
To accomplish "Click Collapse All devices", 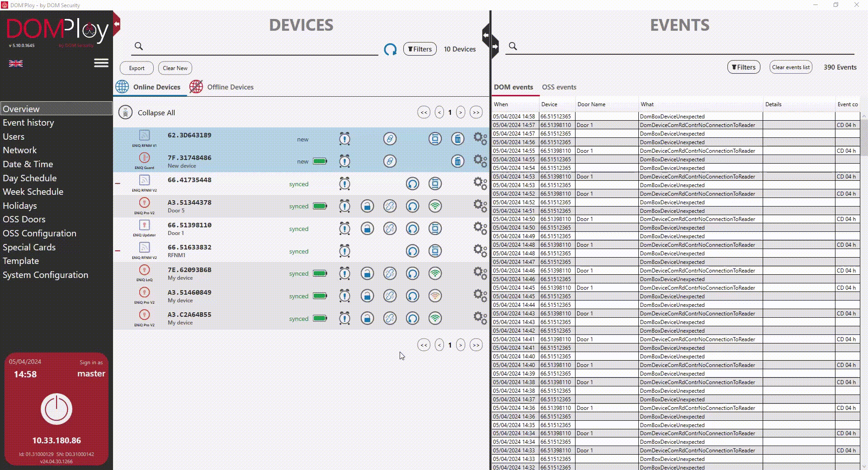I will click(147, 113).
